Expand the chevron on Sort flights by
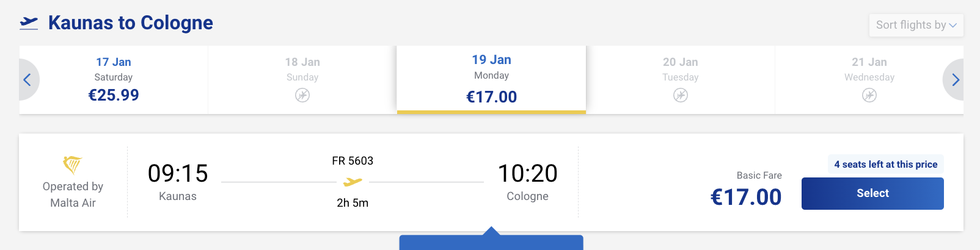Image resolution: width=980 pixels, height=250 pixels. (953, 25)
